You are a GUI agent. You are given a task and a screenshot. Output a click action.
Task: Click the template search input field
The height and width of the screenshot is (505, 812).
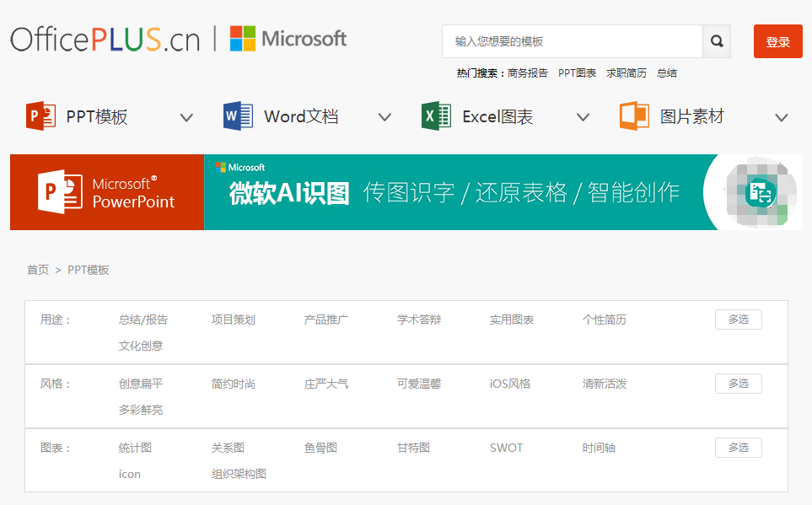(573, 41)
